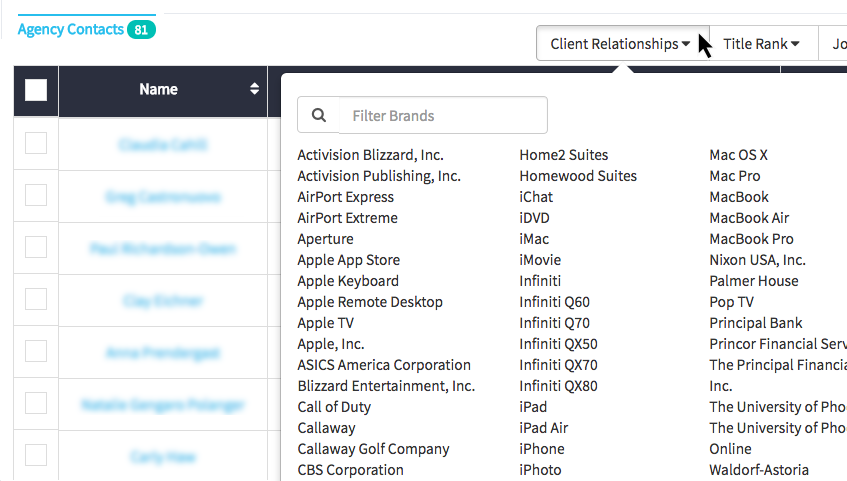Select the Infiniti brand entry

pyautogui.click(x=540, y=282)
